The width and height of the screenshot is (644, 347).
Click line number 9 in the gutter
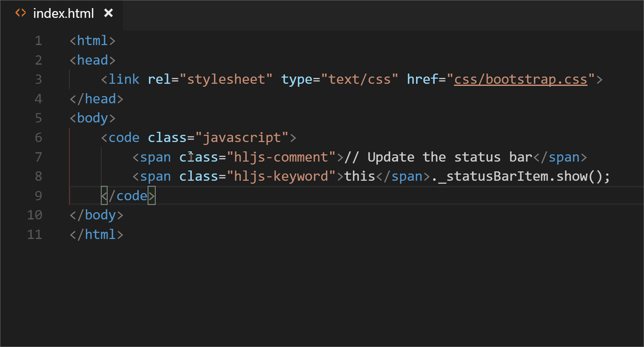(x=38, y=196)
